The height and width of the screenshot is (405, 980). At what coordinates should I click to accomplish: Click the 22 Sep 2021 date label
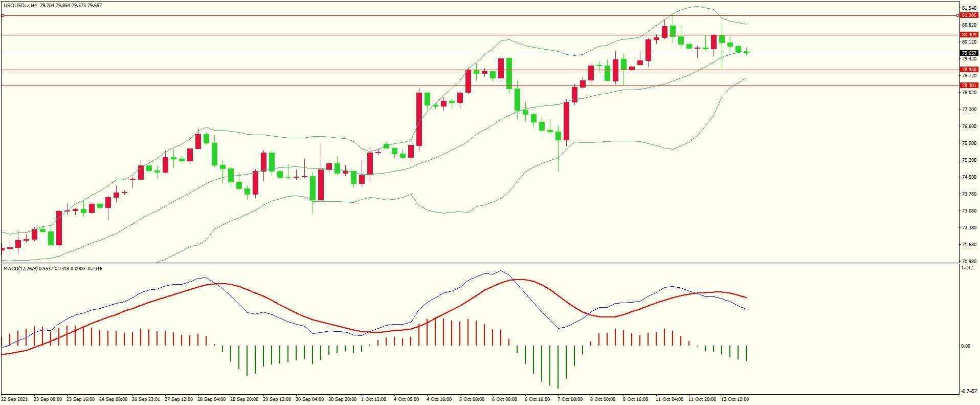coord(14,399)
